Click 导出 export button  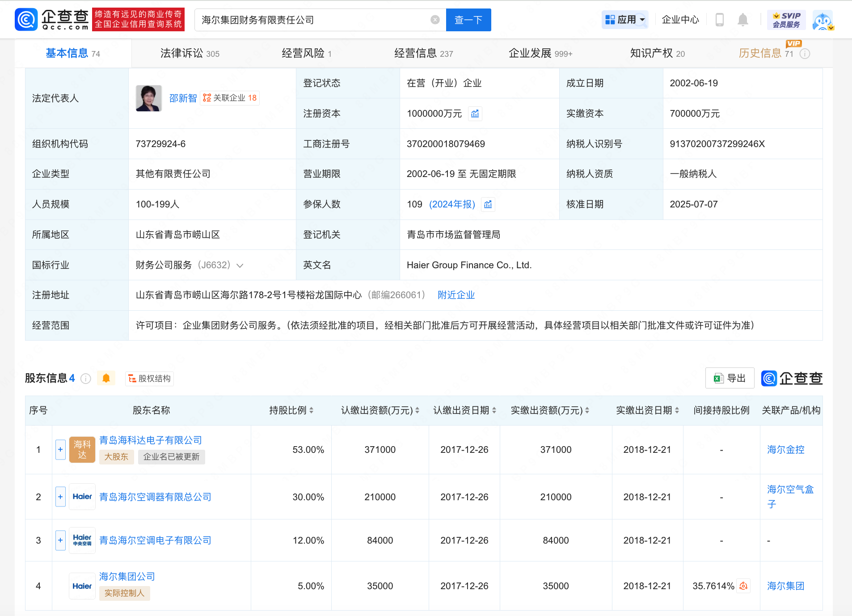click(730, 378)
